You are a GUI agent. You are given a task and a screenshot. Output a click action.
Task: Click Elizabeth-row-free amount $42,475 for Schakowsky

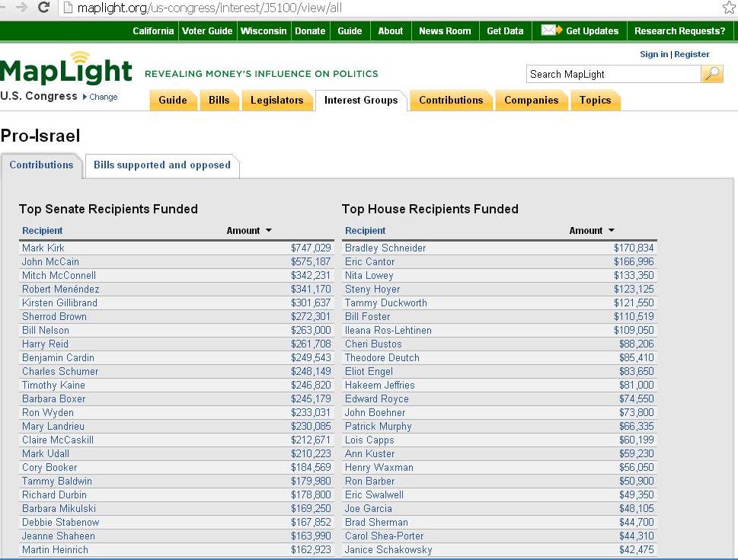pos(637,549)
